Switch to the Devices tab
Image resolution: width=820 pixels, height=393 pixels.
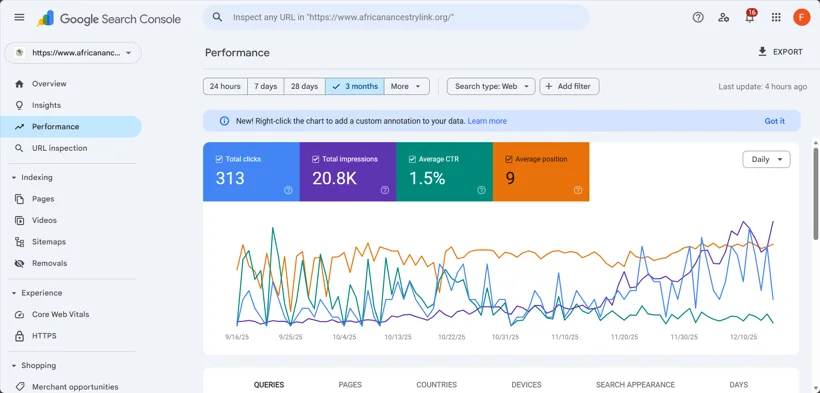tap(526, 385)
